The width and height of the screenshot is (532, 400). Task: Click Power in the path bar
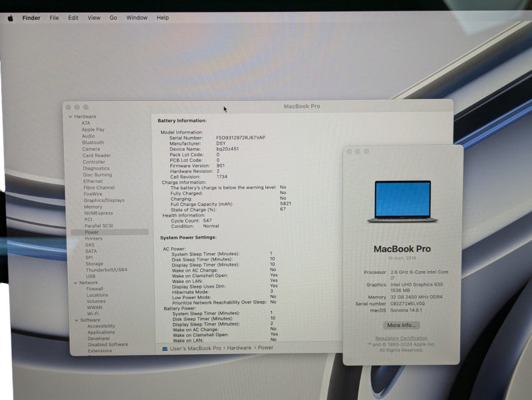click(265, 348)
